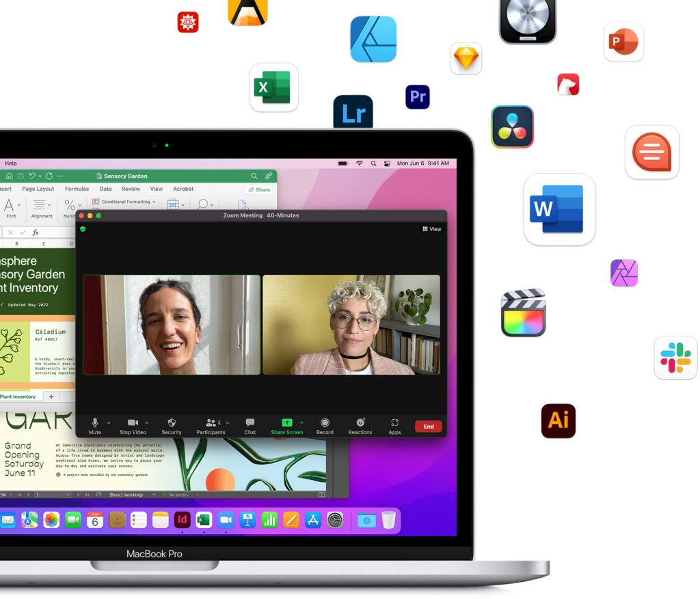Open InDesign from the Dock

pos(182,520)
